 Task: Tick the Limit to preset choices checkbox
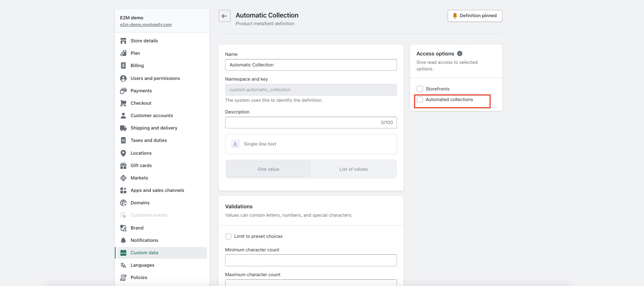pos(228,236)
